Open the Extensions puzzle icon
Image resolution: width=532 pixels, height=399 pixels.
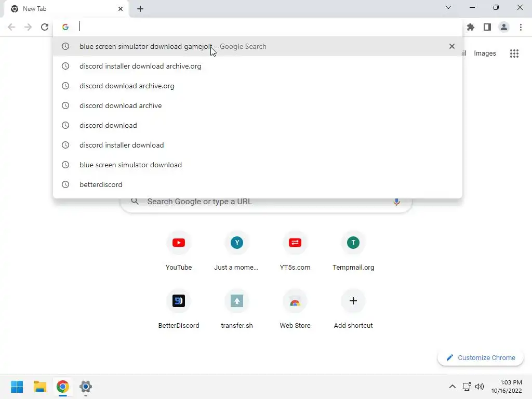click(471, 27)
